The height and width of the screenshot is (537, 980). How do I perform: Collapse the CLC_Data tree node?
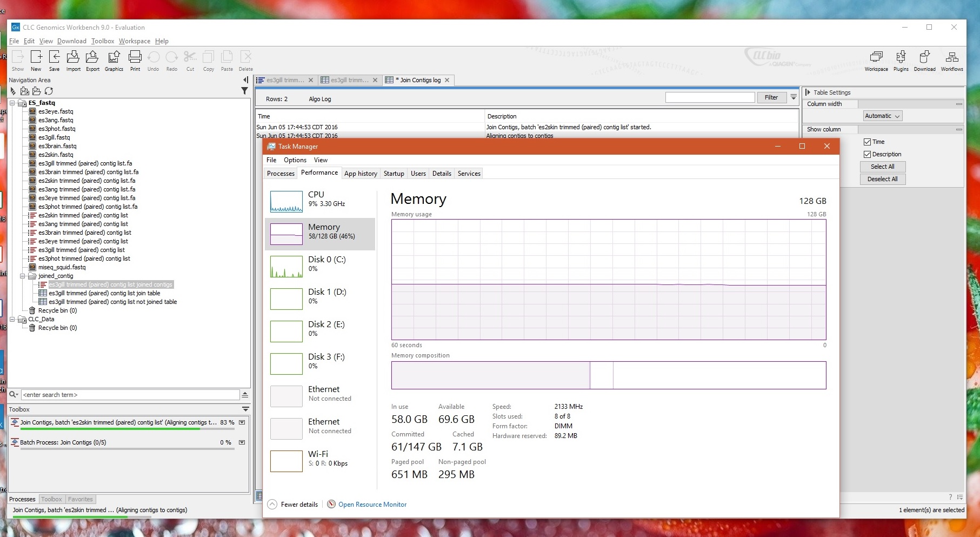point(12,319)
